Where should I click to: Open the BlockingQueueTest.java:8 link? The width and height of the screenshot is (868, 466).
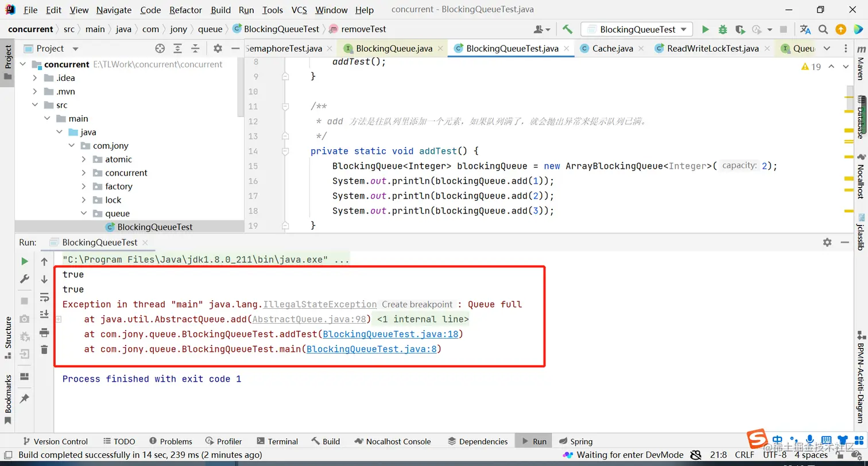point(371,349)
